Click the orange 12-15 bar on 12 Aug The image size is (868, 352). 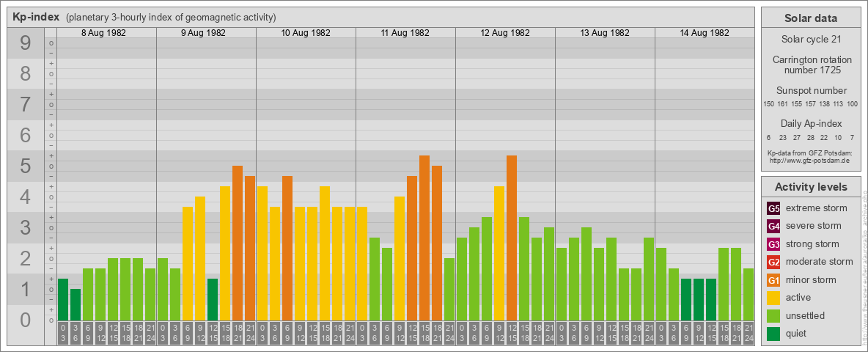coord(512,238)
